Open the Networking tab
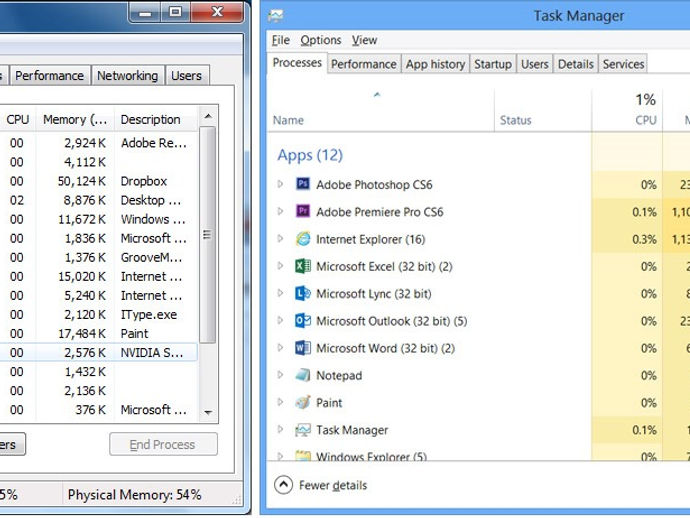The width and height of the screenshot is (690, 518). [x=128, y=76]
